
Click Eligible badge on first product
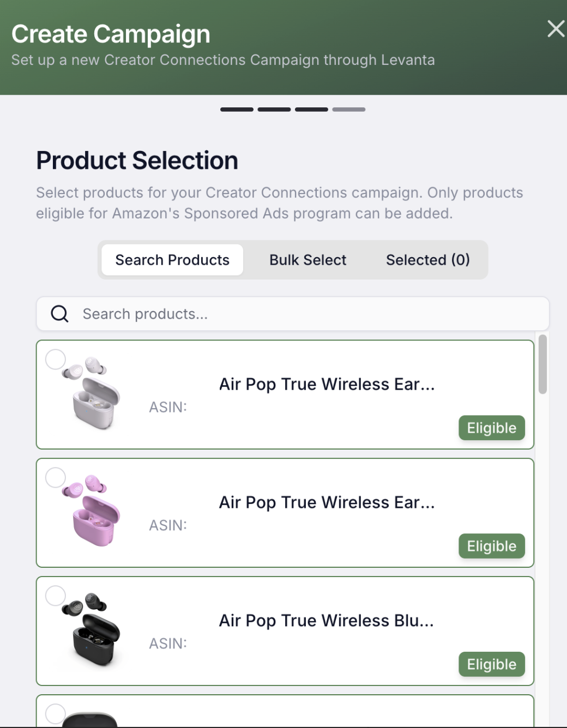(491, 428)
